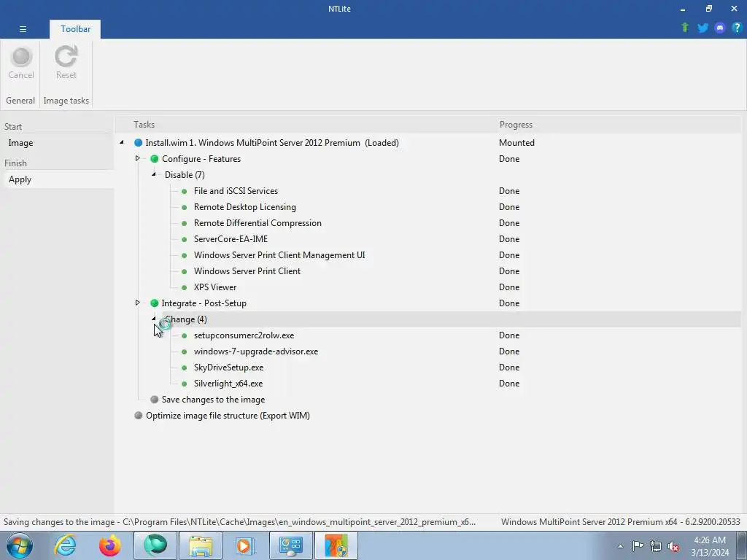Click the Control Panel taskbar icon
The width and height of the screenshot is (747, 560).
tap(290, 545)
